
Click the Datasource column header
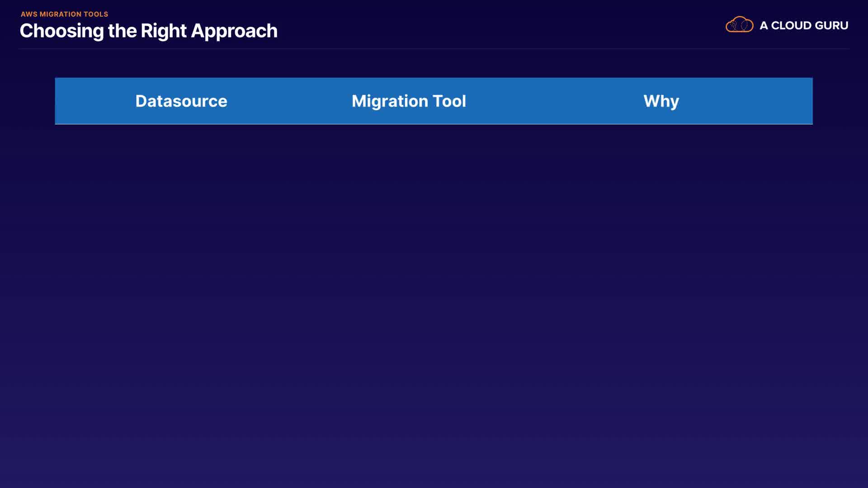[181, 101]
